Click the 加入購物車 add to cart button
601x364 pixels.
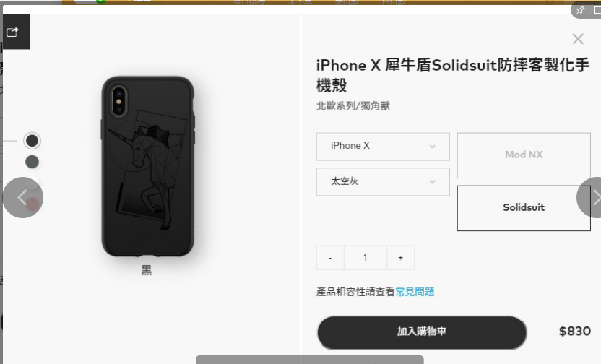[422, 332]
